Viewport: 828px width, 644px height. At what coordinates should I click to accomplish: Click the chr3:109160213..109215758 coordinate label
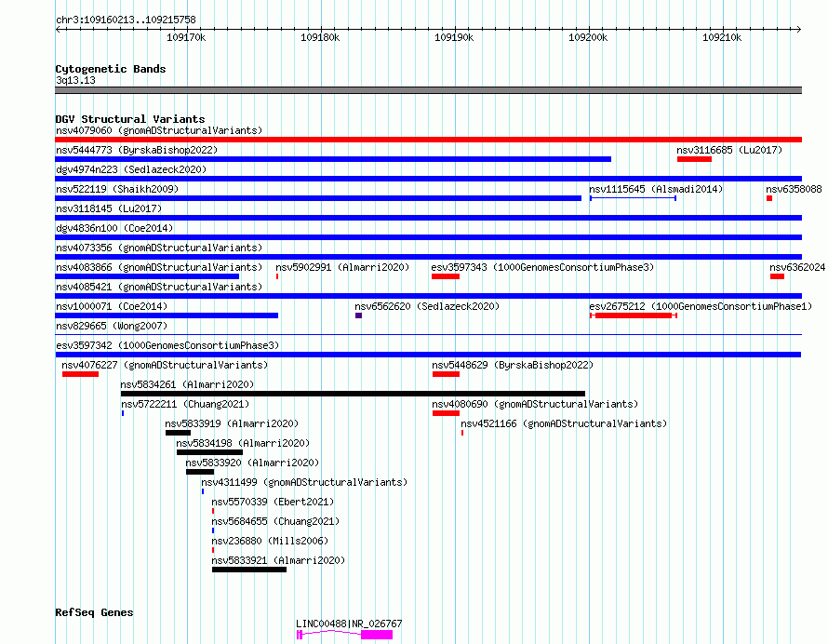[x=126, y=20]
